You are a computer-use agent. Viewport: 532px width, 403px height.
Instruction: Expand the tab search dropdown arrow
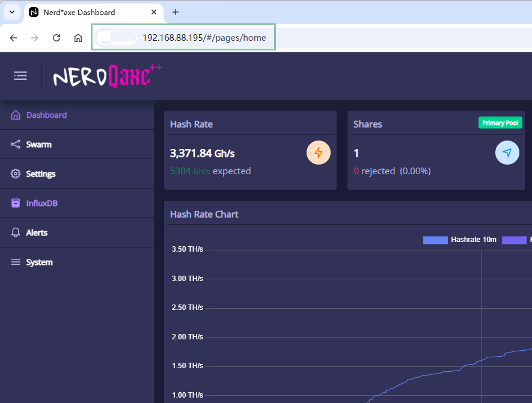pyautogui.click(x=11, y=12)
